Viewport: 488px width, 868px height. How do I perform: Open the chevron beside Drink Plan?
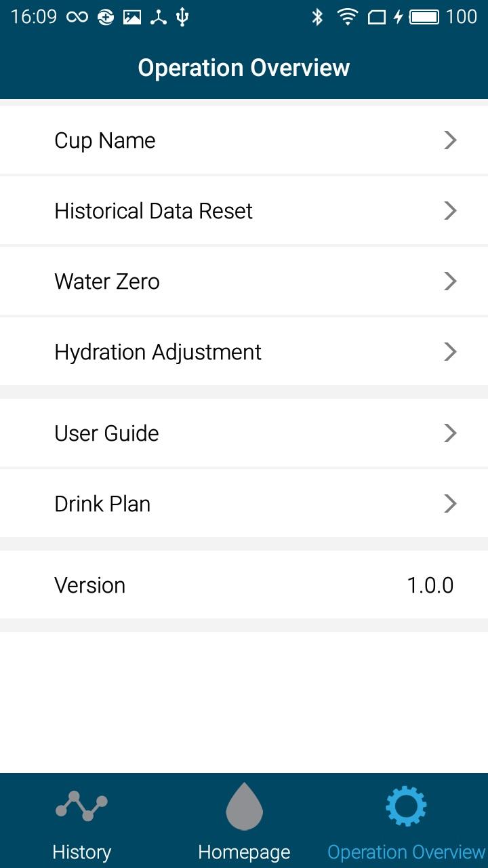click(450, 504)
